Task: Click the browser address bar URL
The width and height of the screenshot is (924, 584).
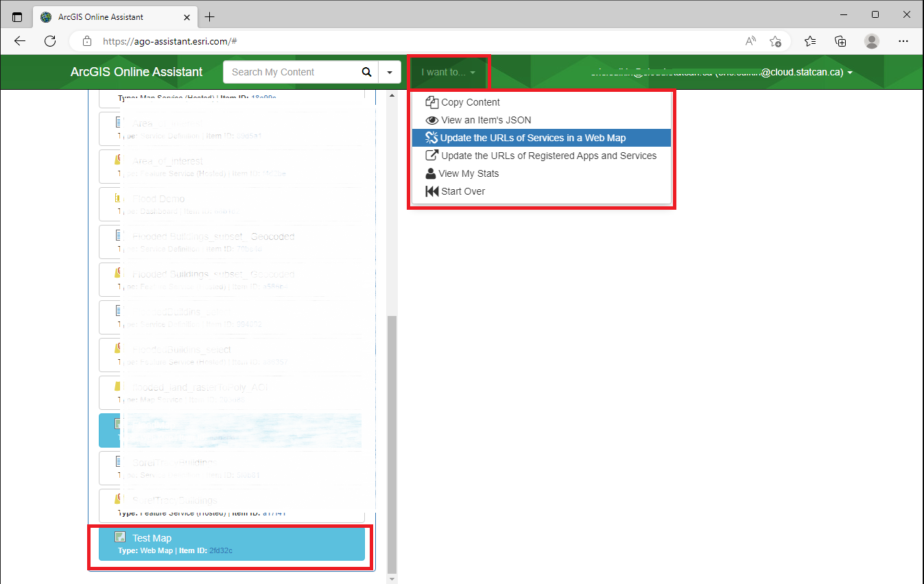Action: point(170,41)
